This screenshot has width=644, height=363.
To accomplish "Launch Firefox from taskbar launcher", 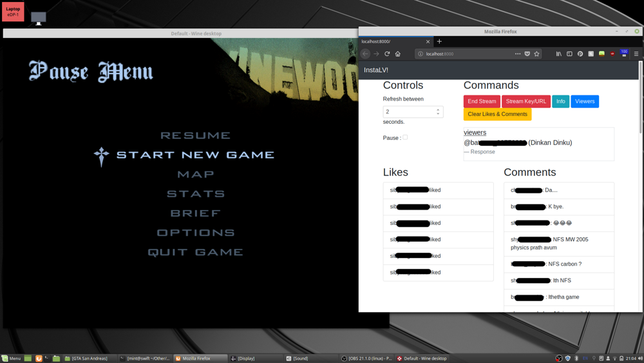I will [39, 358].
